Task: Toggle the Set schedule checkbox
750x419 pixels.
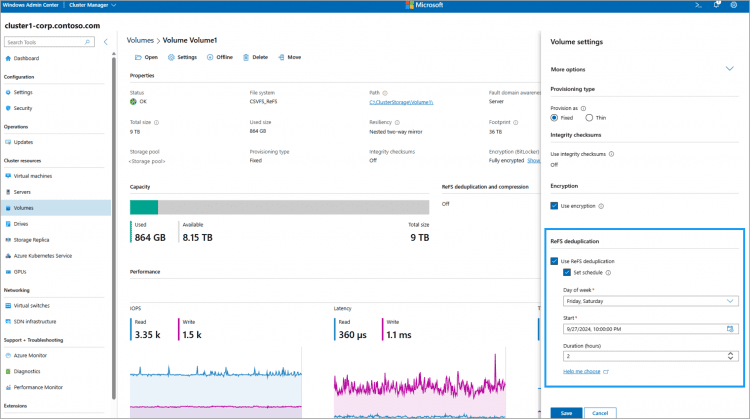Action: pyautogui.click(x=567, y=272)
